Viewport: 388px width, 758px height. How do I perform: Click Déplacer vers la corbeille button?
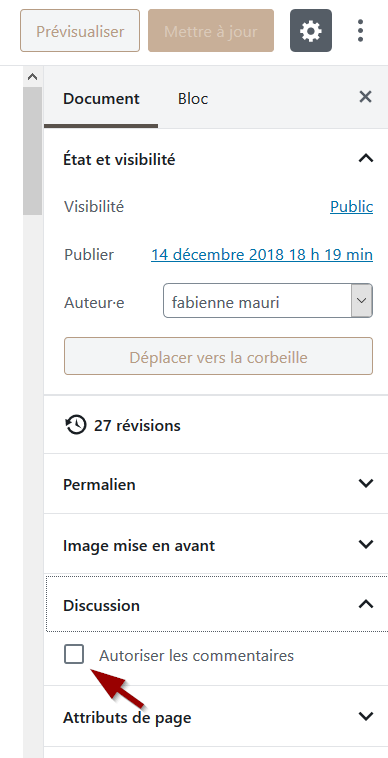coord(218,356)
